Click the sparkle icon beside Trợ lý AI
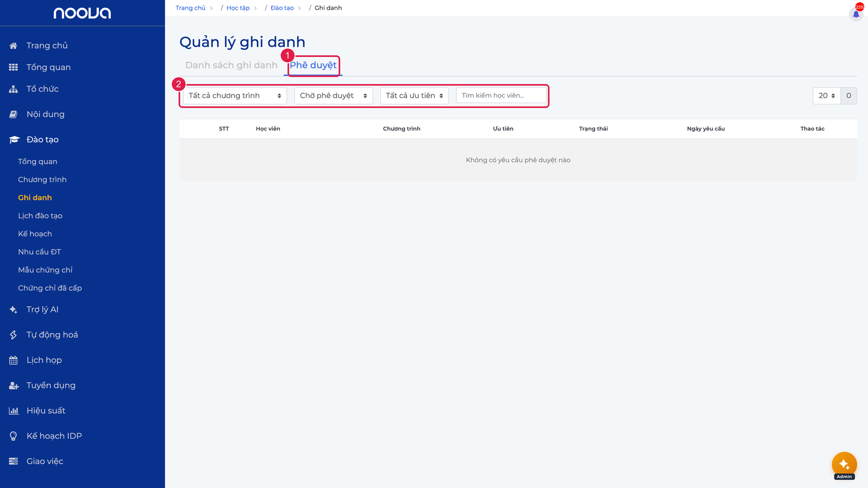 click(x=14, y=310)
